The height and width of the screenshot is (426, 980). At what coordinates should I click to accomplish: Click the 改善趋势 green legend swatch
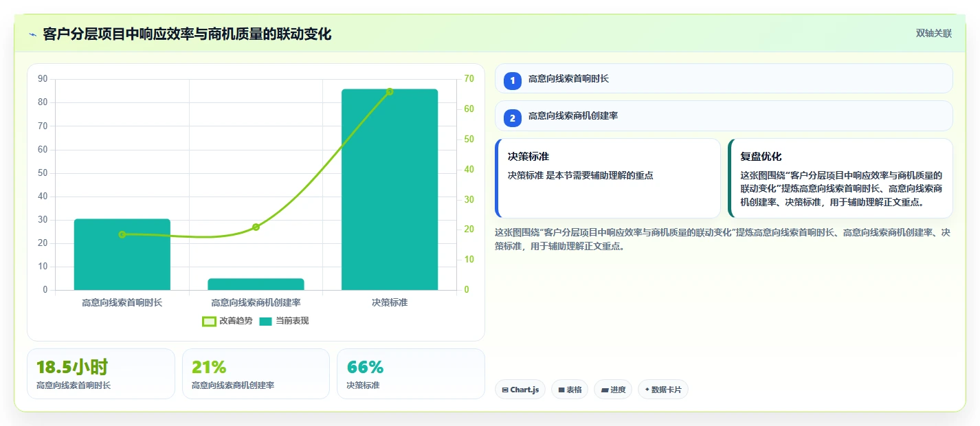click(x=209, y=321)
